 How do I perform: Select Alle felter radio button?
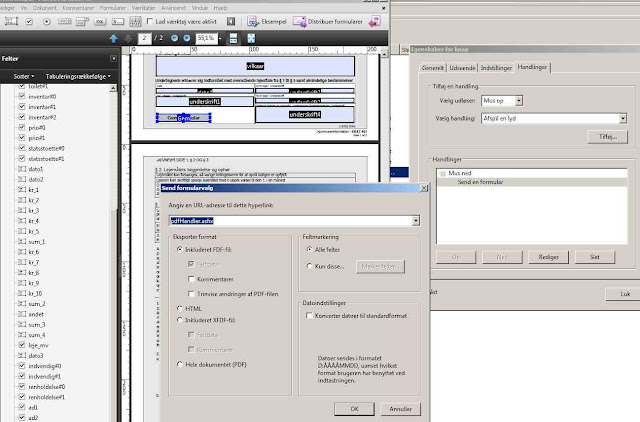point(309,249)
